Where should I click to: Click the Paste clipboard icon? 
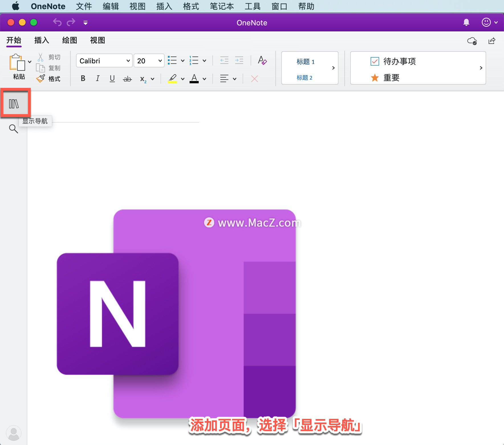coord(17,62)
